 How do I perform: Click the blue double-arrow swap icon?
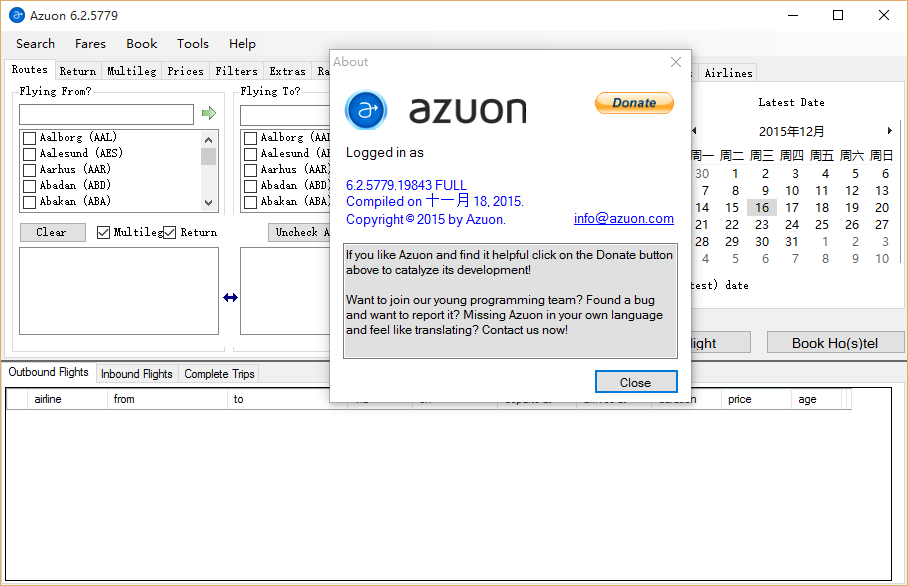point(230,297)
